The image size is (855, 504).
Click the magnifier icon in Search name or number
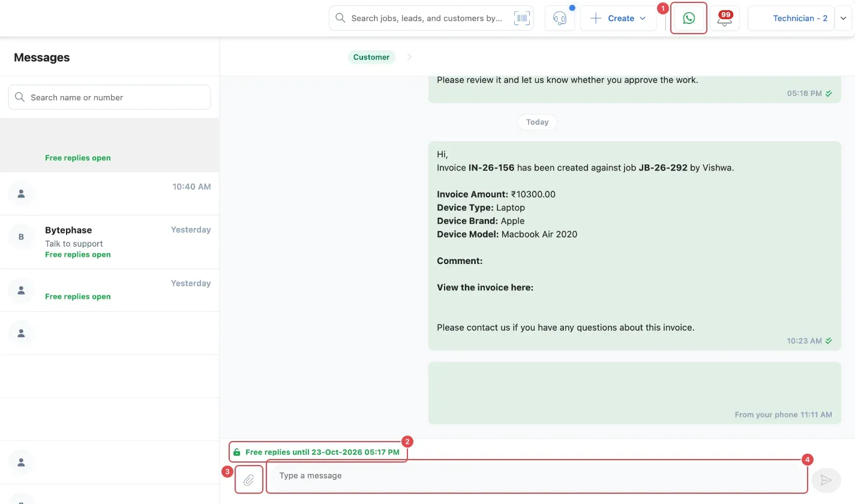pyautogui.click(x=20, y=97)
